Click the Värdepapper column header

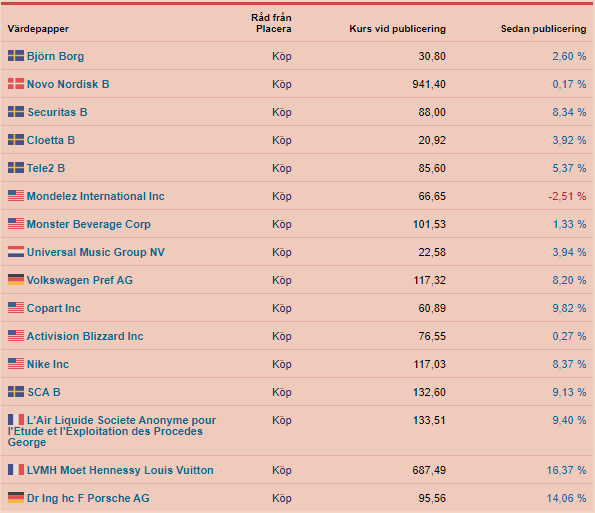point(38,29)
